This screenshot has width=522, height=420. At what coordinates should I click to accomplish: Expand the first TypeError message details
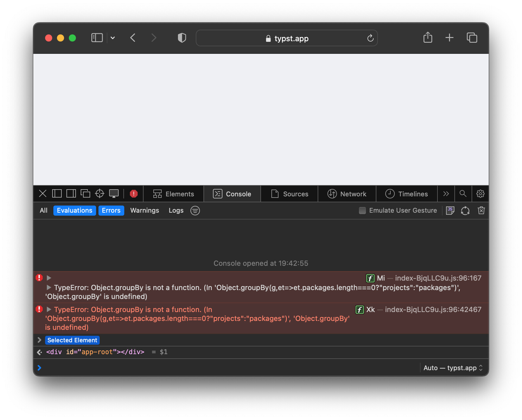pos(49,287)
